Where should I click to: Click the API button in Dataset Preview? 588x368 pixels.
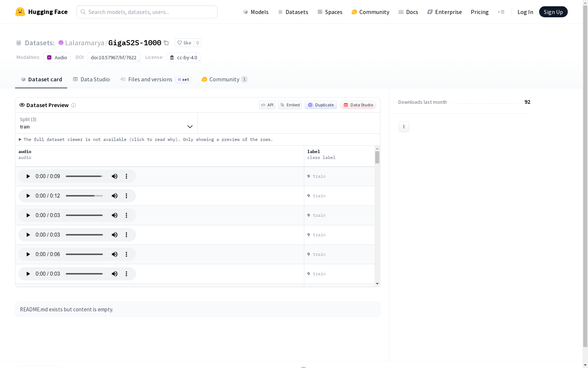[267, 105]
